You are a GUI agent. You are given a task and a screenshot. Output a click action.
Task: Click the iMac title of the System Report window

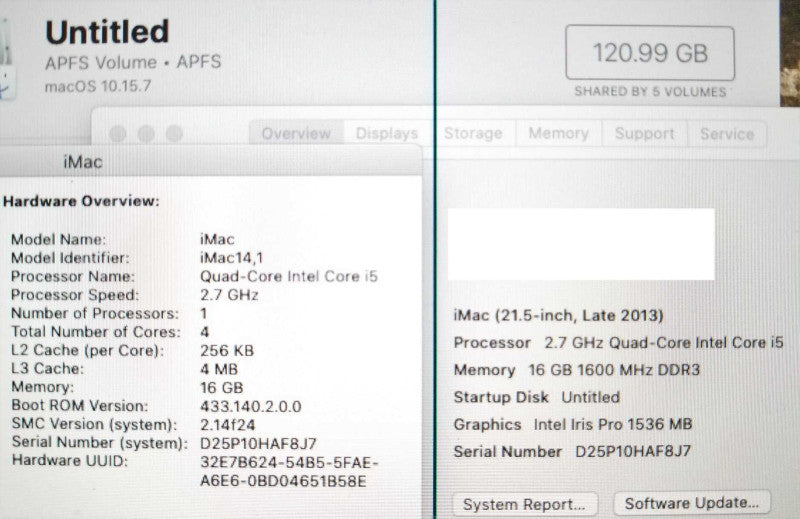(x=83, y=162)
